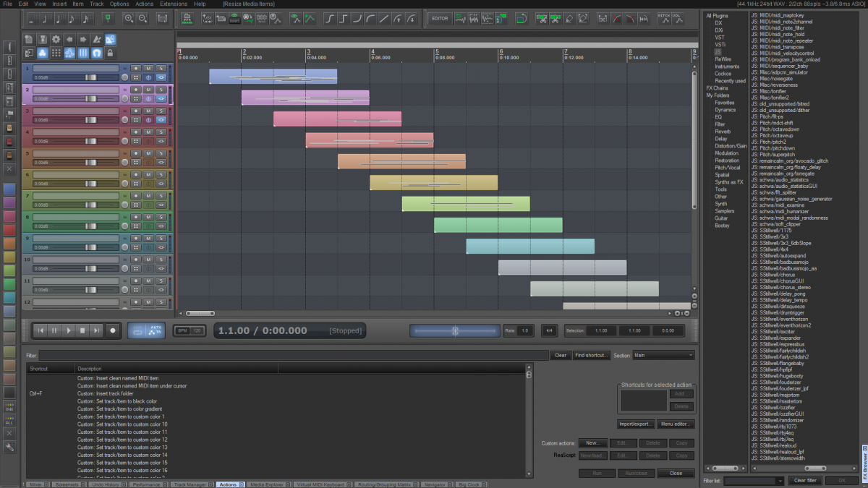This screenshot has height=488, width=868.
Task: Mute track 1
Action: click(148, 69)
